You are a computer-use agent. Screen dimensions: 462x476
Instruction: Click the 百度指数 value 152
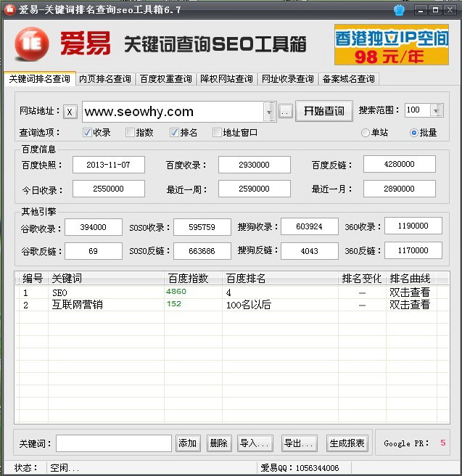point(174,304)
